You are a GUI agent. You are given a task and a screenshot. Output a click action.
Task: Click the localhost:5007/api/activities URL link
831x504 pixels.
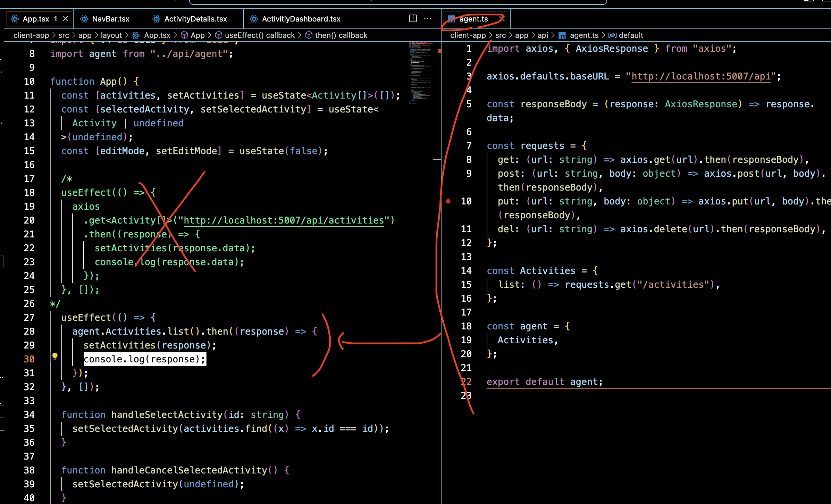coord(284,220)
